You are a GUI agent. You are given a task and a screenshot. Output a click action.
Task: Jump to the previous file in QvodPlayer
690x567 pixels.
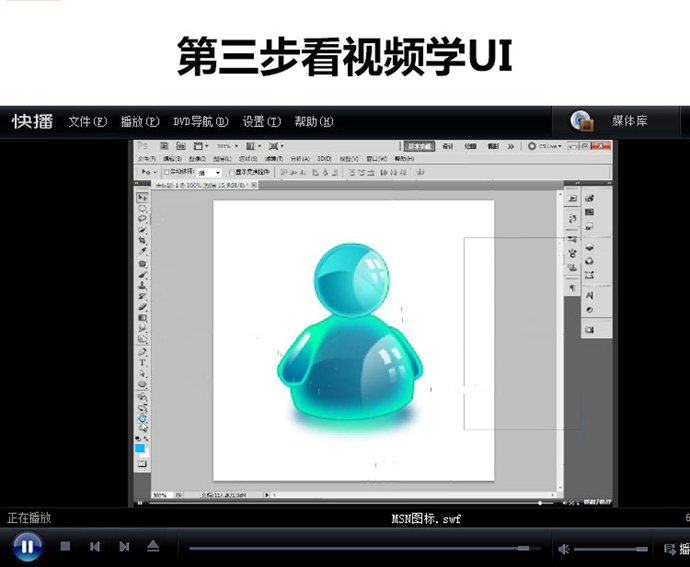coord(95,546)
